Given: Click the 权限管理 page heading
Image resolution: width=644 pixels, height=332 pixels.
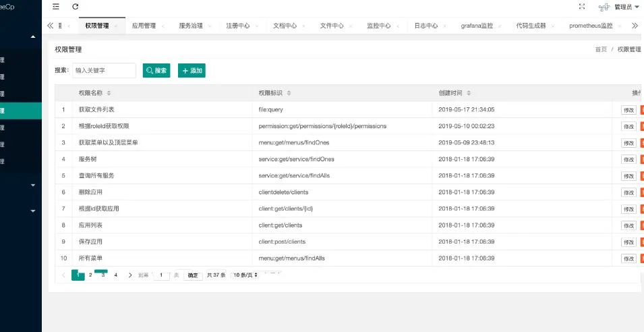Looking at the screenshot, I should point(68,49).
